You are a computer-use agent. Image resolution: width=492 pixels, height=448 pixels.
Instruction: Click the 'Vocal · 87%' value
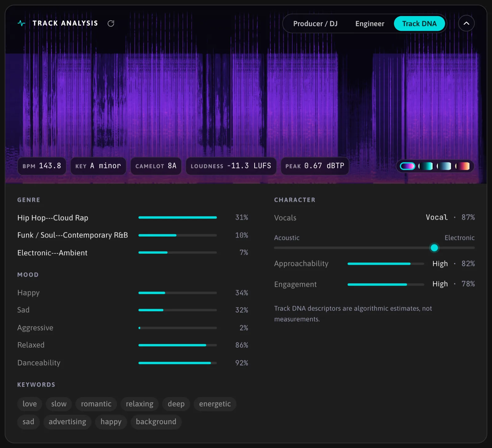(x=450, y=217)
